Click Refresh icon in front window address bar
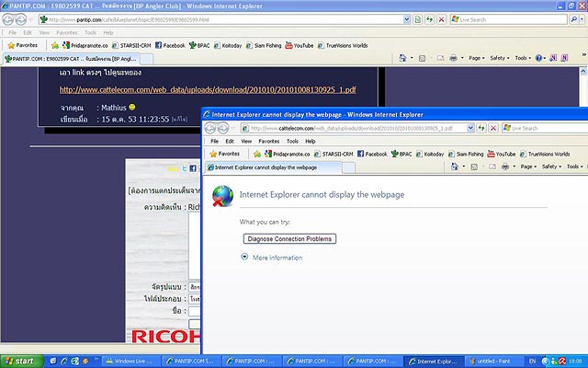This screenshot has width=588, height=368. coord(481,129)
